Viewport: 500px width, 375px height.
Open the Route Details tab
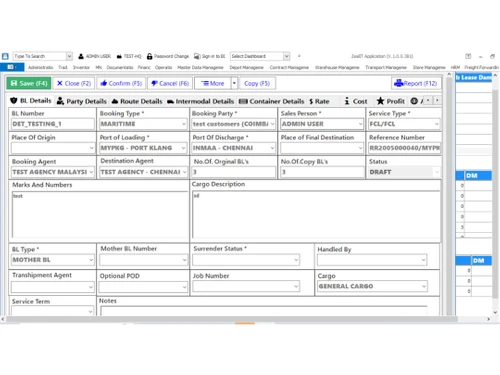coord(137,101)
